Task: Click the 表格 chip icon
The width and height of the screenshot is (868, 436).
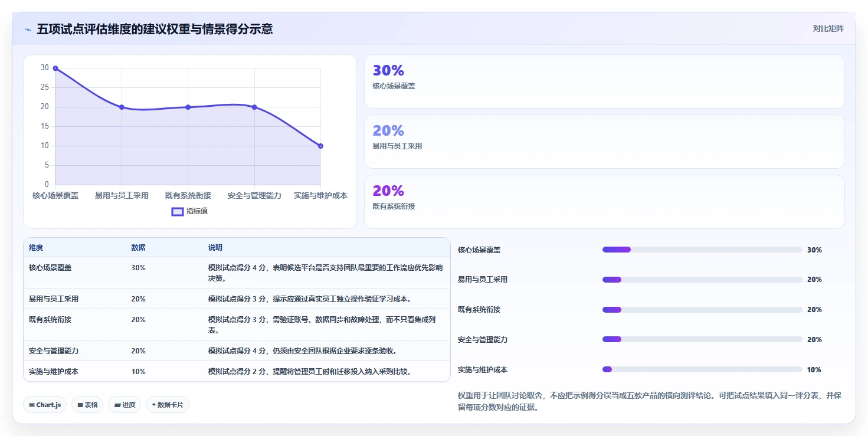Action: coord(80,405)
